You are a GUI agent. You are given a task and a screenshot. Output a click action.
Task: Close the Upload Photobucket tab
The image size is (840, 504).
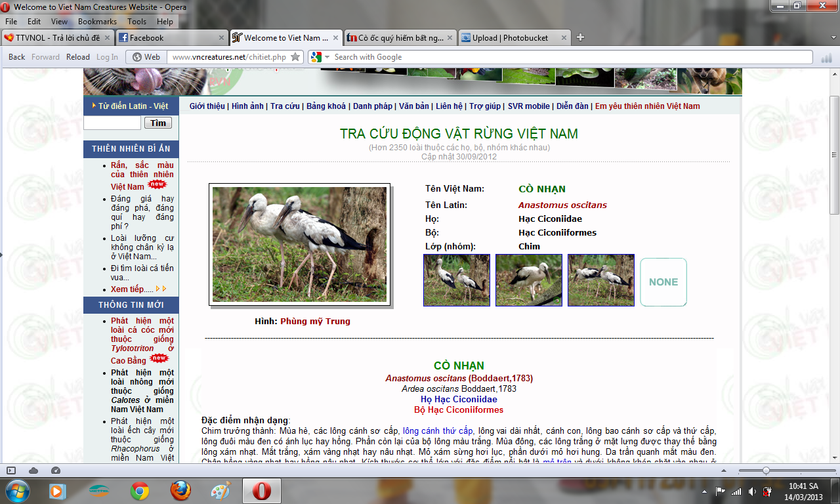coord(564,38)
